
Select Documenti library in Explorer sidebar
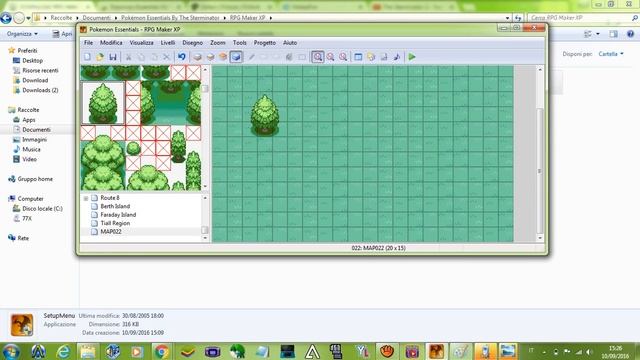(36, 130)
